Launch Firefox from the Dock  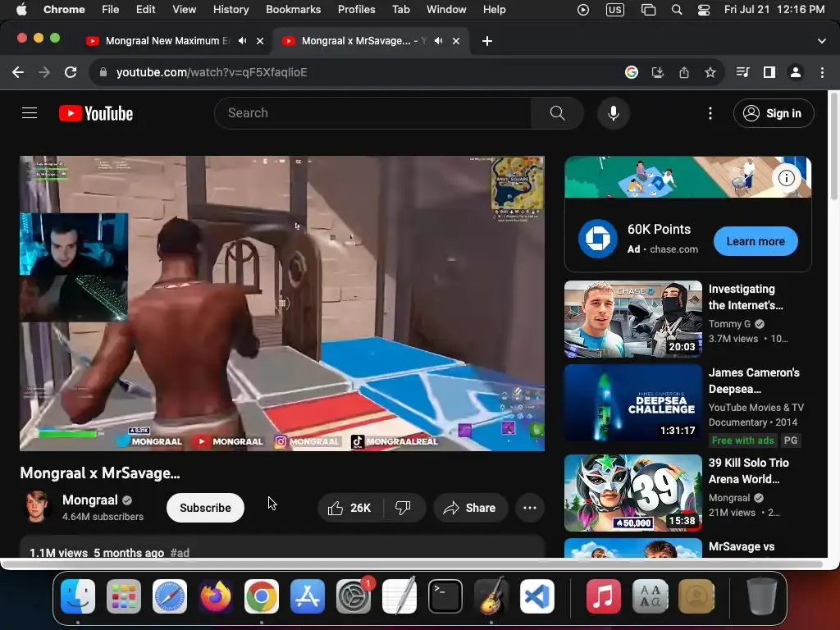click(216, 596)
